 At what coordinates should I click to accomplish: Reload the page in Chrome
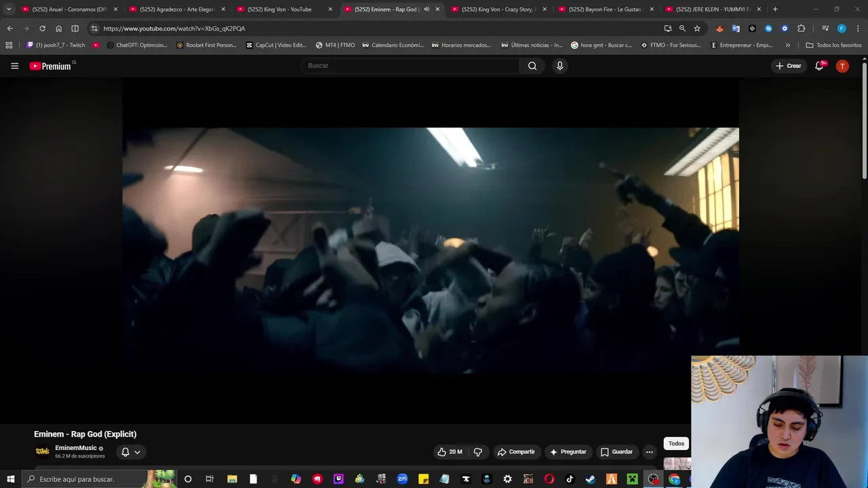point(42,28)
